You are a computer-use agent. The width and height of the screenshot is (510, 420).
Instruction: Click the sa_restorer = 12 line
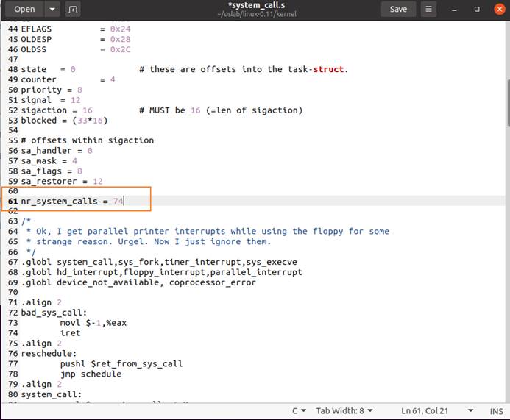point(61,180)
